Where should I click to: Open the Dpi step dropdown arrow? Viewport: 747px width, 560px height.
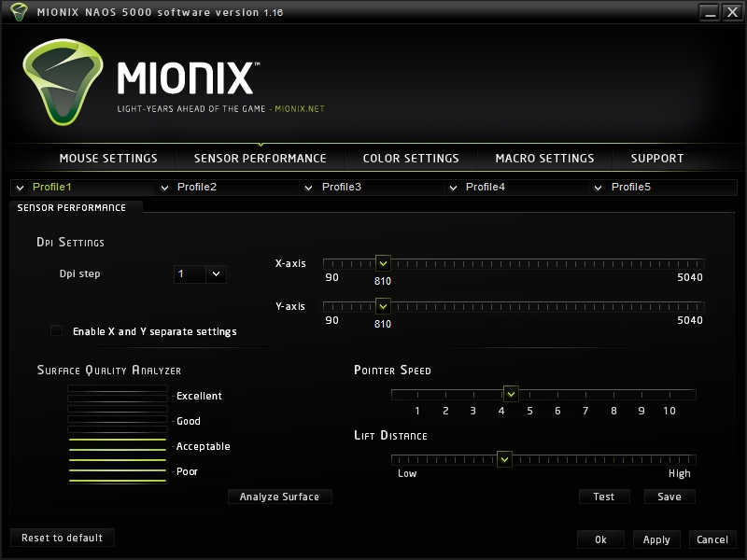point(217,273)
